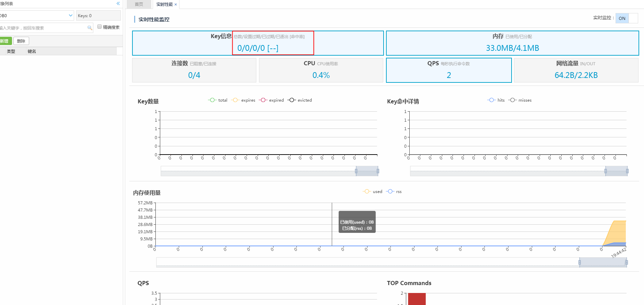Toggle the rss series legend in the 内存使用量 chart

click(394, 191)
